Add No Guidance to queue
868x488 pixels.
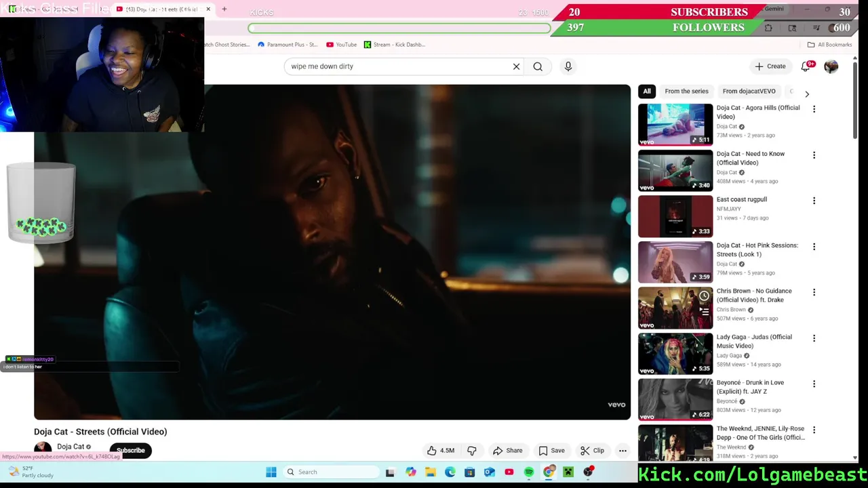704,312
